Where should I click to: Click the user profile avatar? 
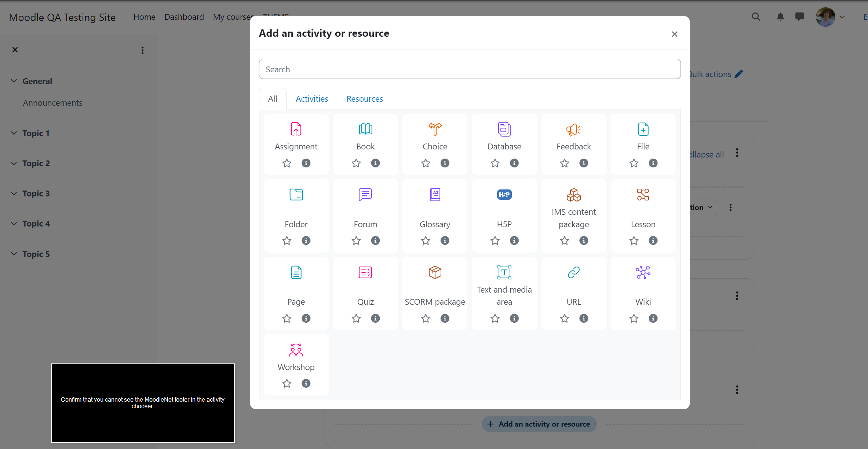point(825,17)
